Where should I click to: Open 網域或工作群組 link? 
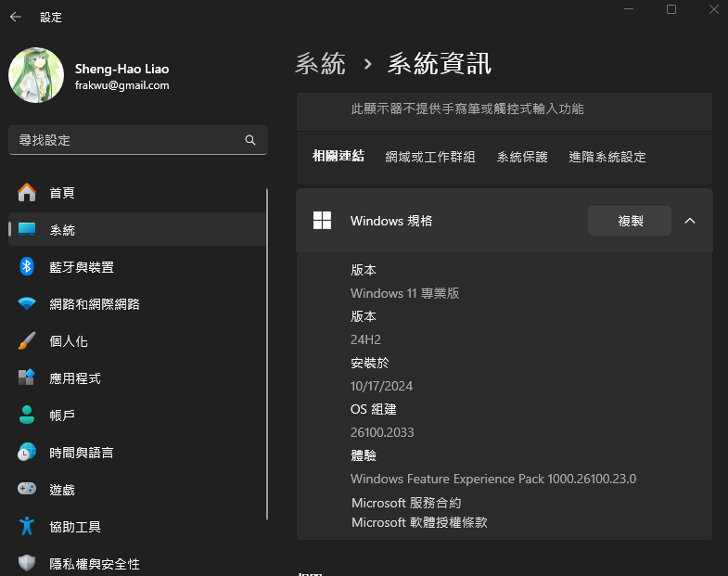[430, 157]
